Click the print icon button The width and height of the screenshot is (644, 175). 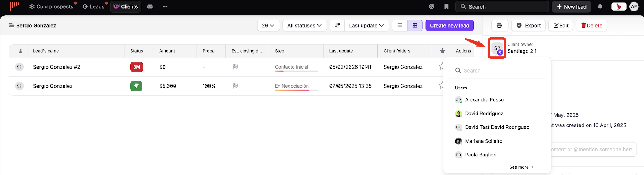499,25
